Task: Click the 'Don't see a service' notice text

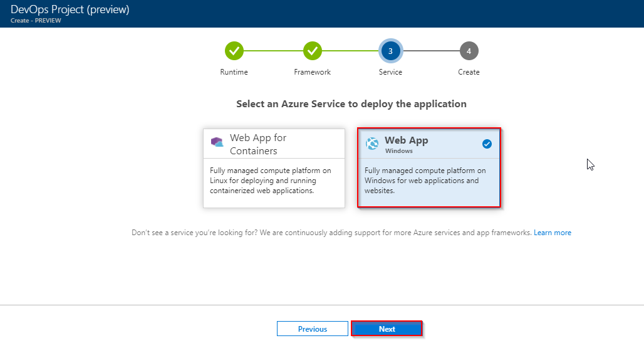Action: click(331, 233)
